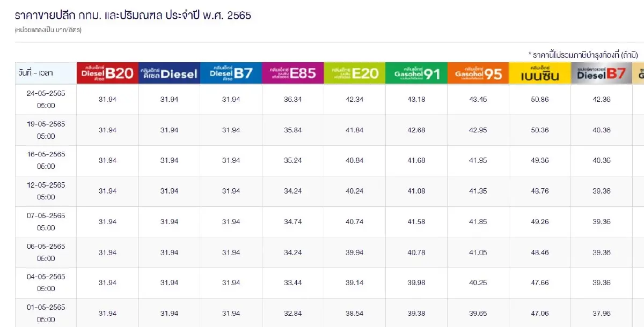This screenshot has height=327, width=644.
Task: Click the Gasohol 91 price 42.68
Action: tap(416, 130)
